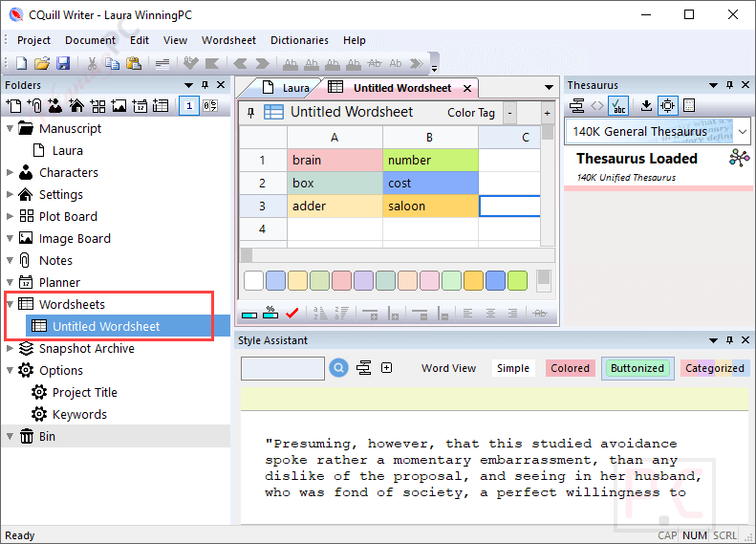Image resolution: width=756 pixels, height=544 pixels.
Task: Click the Color Tag minus button
Action: (x=509, y=114)
